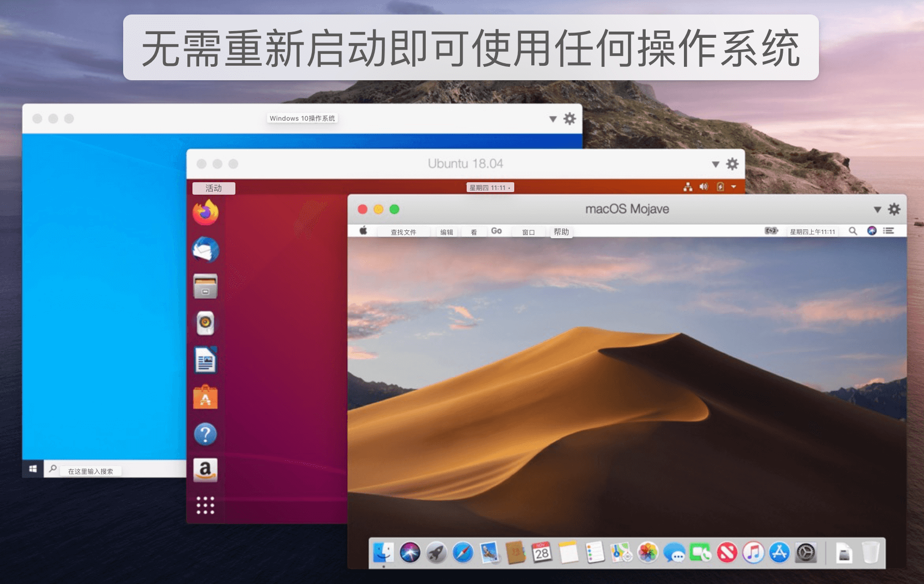Open macOS Mojave VM gear settings
Screen dimensions: 924x584
tap(894, 209)
